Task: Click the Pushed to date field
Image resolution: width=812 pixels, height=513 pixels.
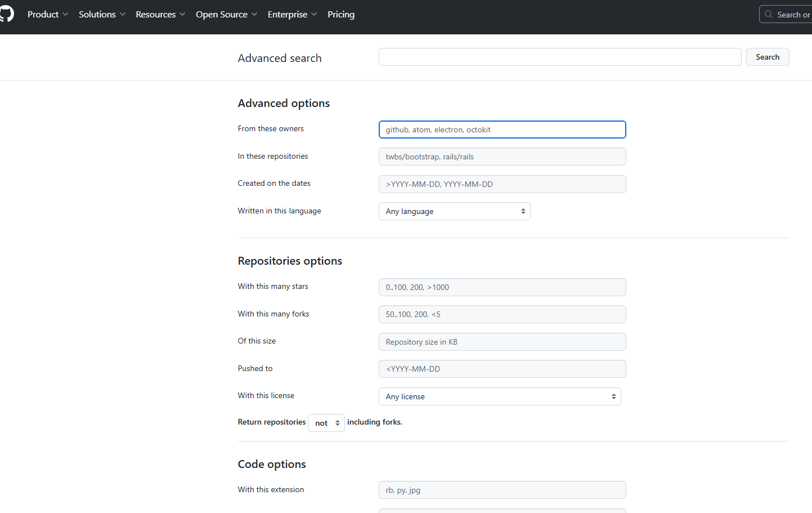Action: click(502, 369)
